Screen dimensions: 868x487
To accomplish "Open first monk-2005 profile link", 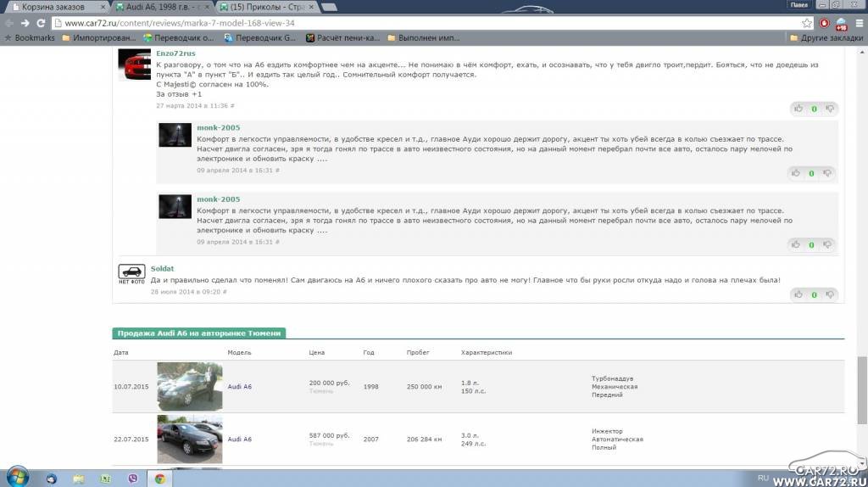I will tap(219, 127).
